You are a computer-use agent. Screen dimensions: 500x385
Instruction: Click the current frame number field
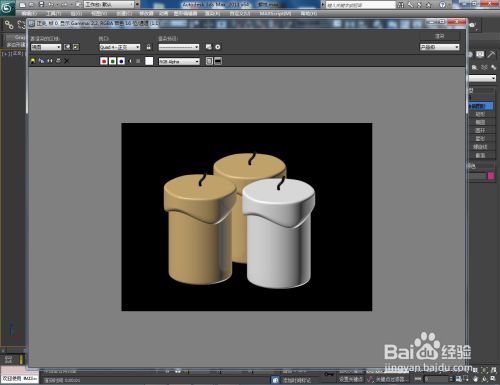tap(437, 379)
